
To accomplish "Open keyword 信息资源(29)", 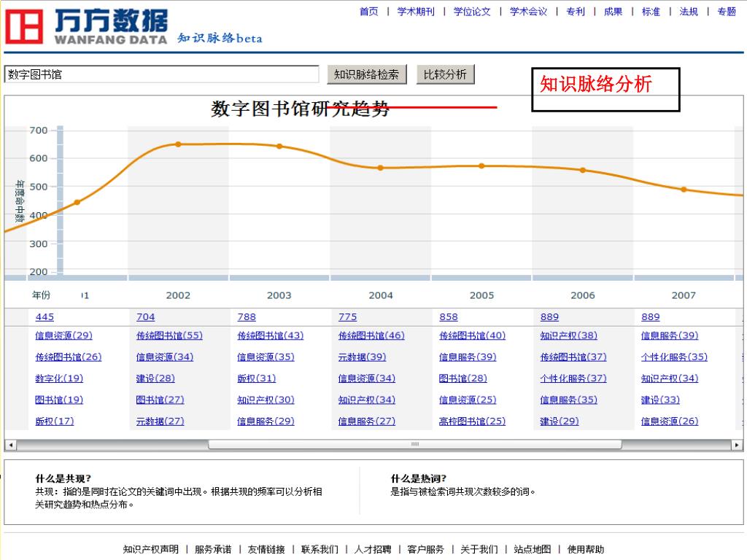I will (64, 335).
